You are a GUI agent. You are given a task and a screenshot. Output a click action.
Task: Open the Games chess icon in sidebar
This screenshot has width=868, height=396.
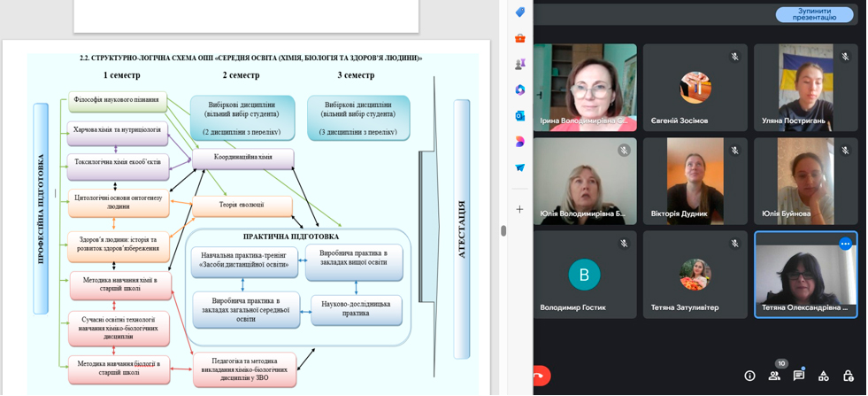[520, 64]
